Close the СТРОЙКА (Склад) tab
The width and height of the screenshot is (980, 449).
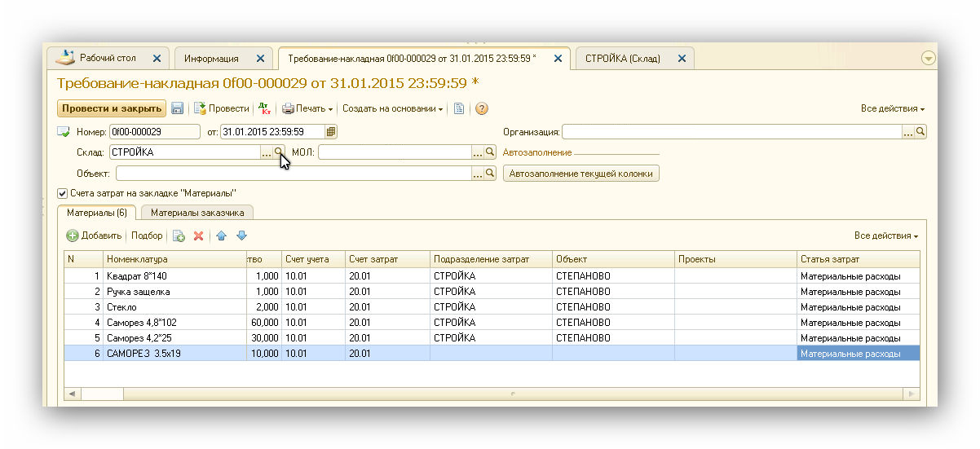point(682,59)
